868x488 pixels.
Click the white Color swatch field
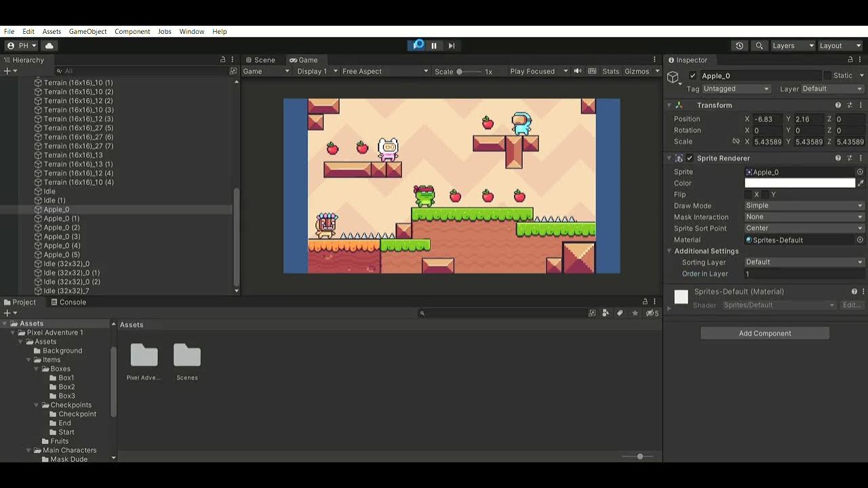(800, 183)
